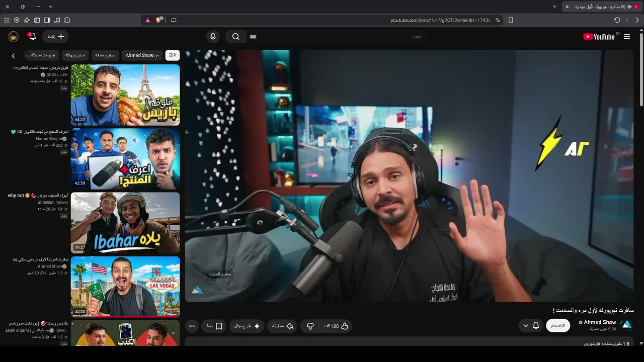
Task: Focus the YouTube search box
Action: (336, 37)
